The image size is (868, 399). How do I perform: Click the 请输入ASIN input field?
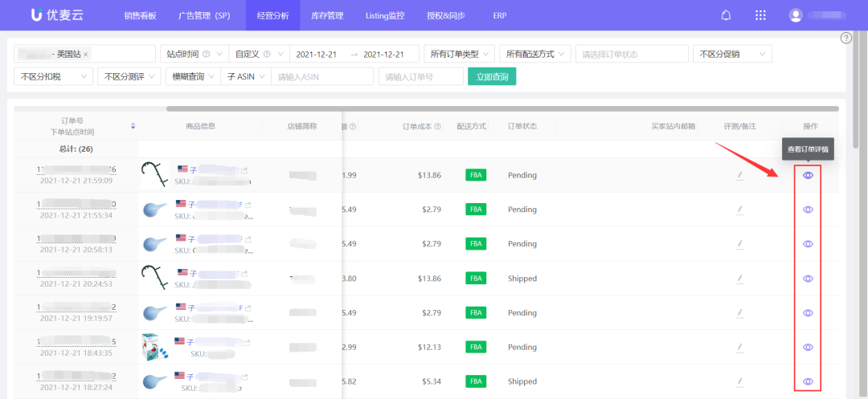pos(322,76)
